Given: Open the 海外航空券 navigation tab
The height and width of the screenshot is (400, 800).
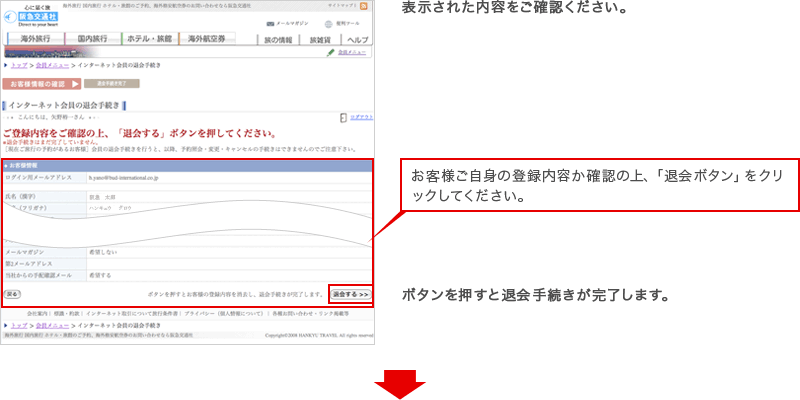Looking at the screenshot, I should [x=207, y=39].
